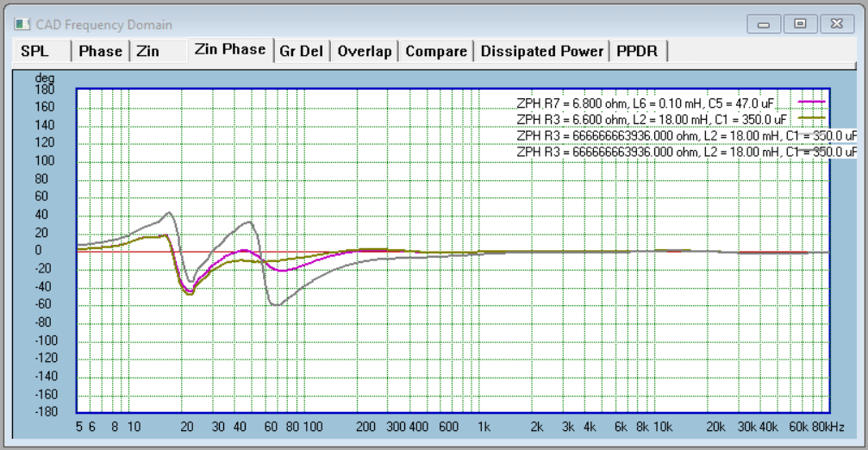Click the Zin Phase tab
Image resolution: width=868 pixels, height=450 pixels.
[x=230, y=49]
